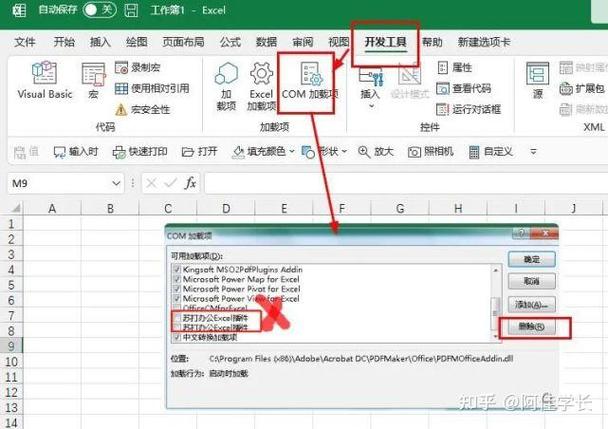Open 填充颜色 dropdown arrow
This screenshot has height=429, width=608.
pos(292,151)
